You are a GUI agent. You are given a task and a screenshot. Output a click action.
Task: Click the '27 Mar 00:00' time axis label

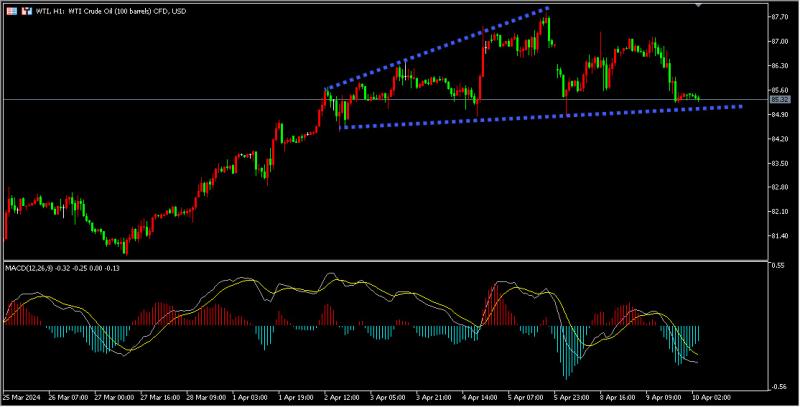[x=114, y=397]
